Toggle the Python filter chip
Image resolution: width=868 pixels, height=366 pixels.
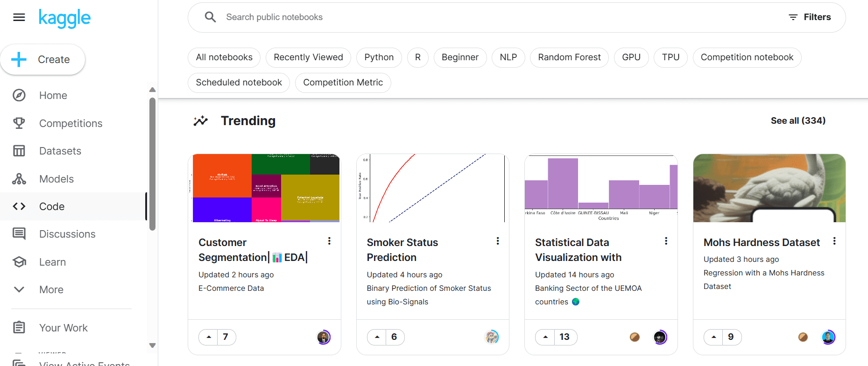click(379, 57)
